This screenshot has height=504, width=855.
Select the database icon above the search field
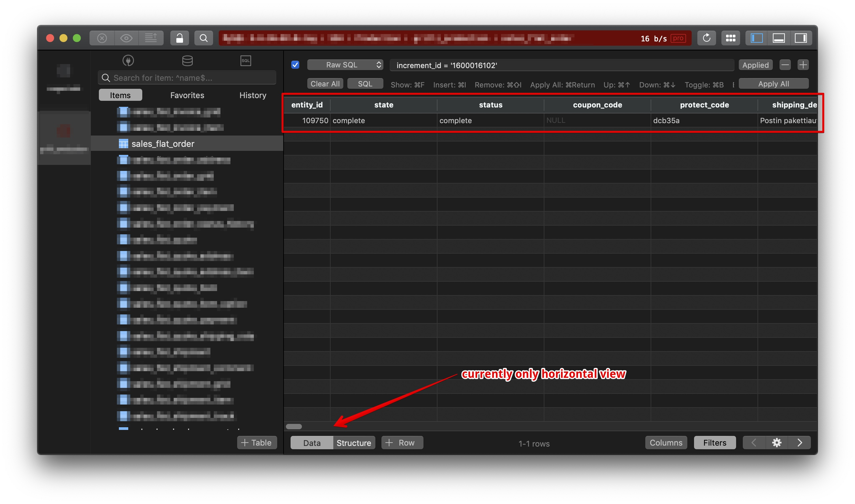coord(187,60)
